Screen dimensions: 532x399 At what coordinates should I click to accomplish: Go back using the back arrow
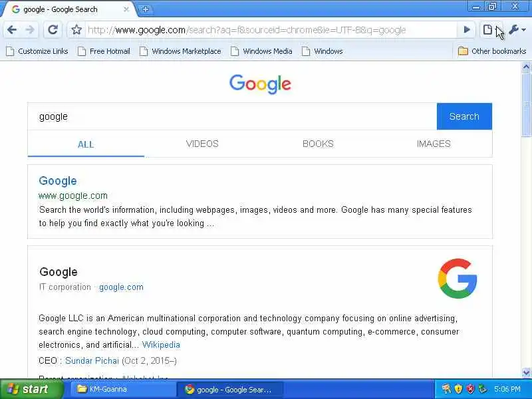12,30
